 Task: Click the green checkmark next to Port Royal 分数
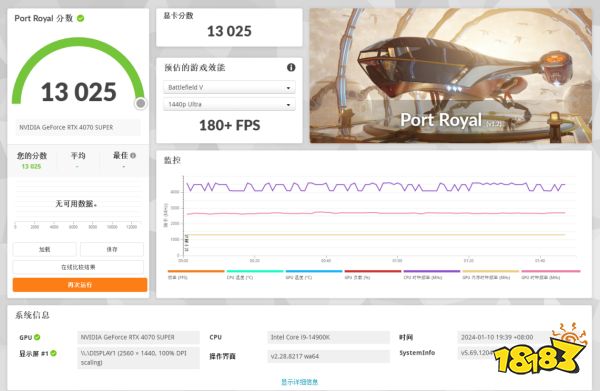tap(81, 18)
